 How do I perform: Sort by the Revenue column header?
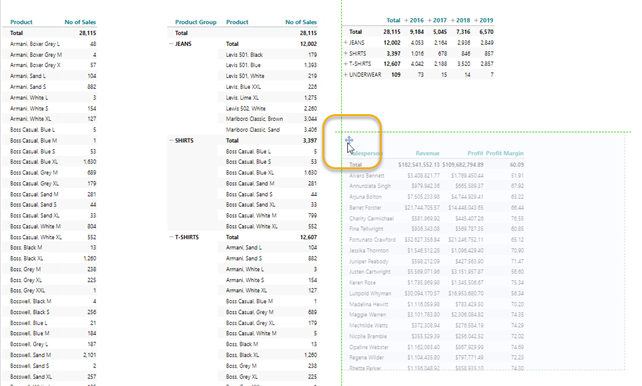click(427, 153)
